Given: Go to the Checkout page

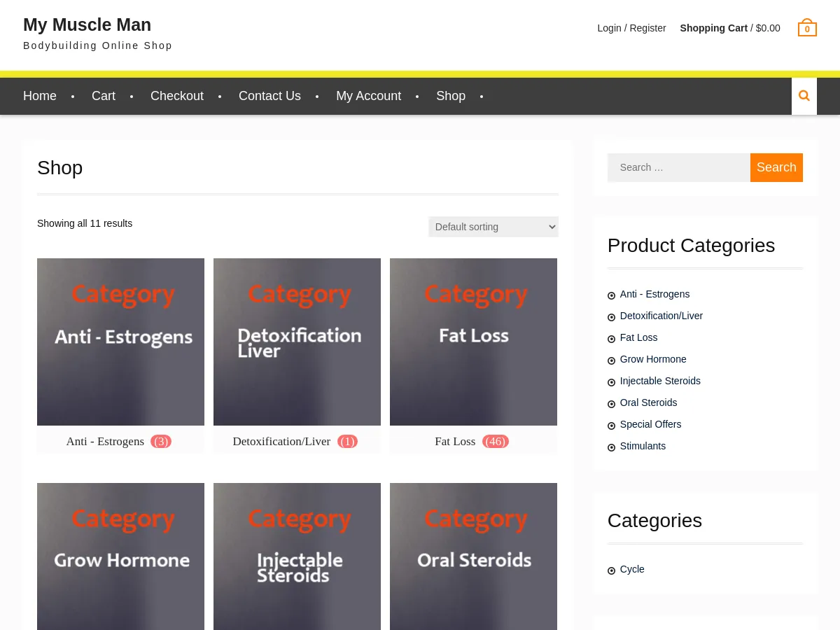Looking at the screenshot, I should pyautogui.click(x=176, y=96).
